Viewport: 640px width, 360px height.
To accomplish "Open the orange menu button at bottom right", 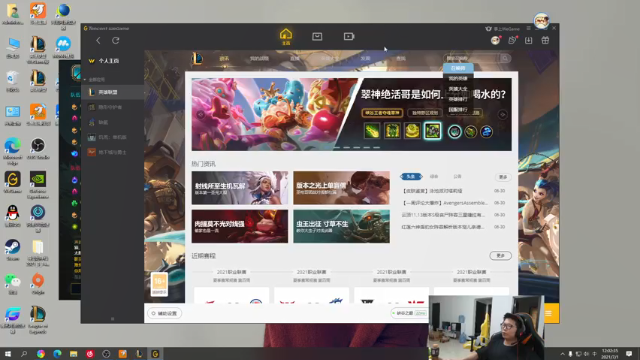I will [x=549, y=313].
